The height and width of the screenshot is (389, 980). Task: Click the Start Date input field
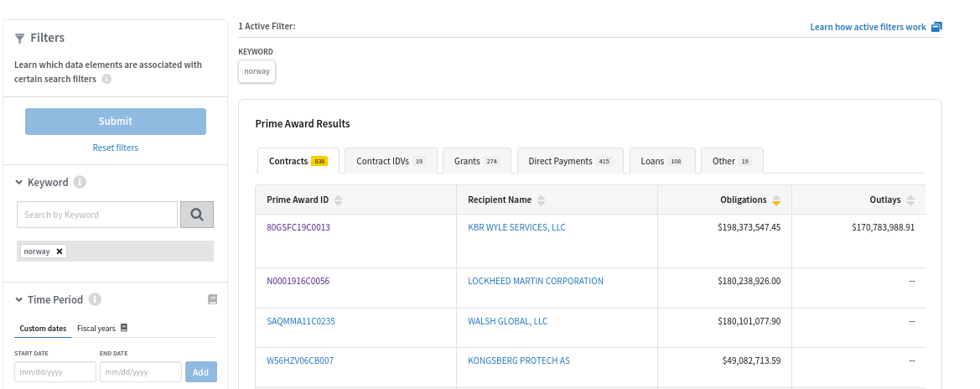coord(55,372)
